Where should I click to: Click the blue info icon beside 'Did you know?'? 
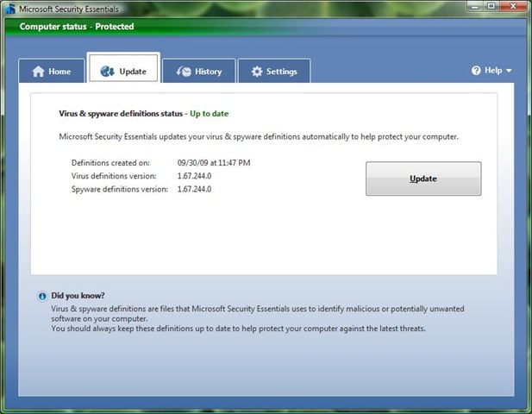[x=42, y=296]
